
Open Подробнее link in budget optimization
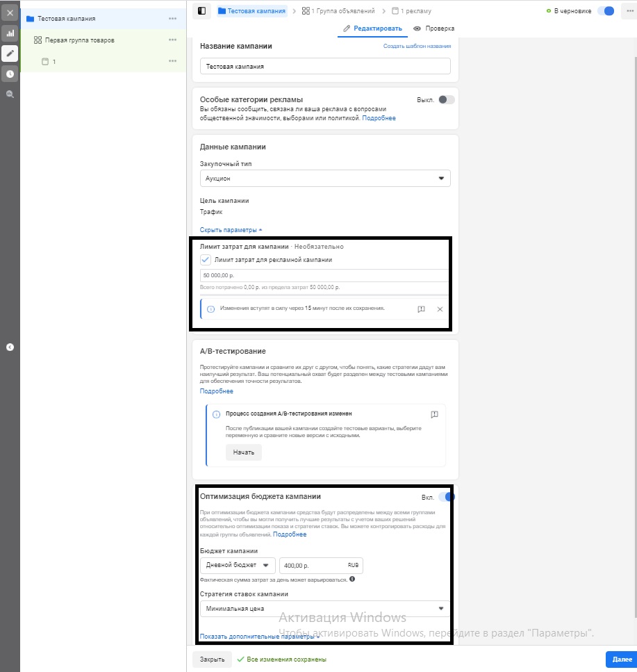pyautogui.click(x=290, y=534)
